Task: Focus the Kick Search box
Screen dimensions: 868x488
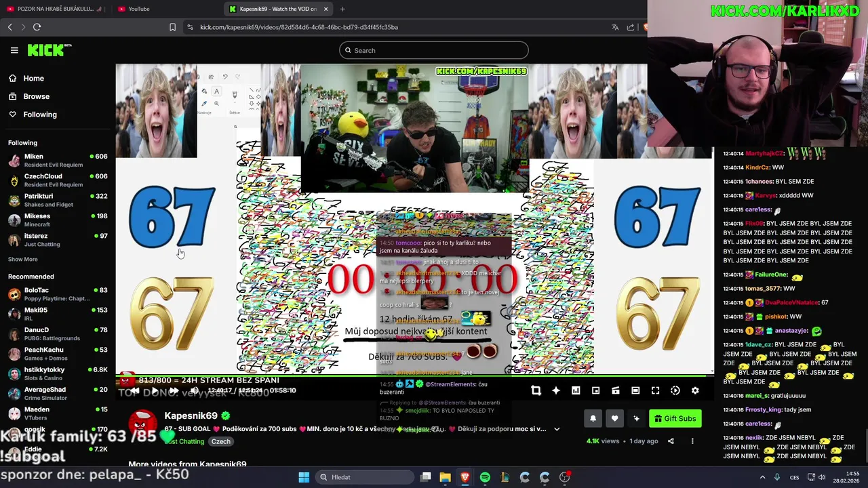Action: point(434,50)
